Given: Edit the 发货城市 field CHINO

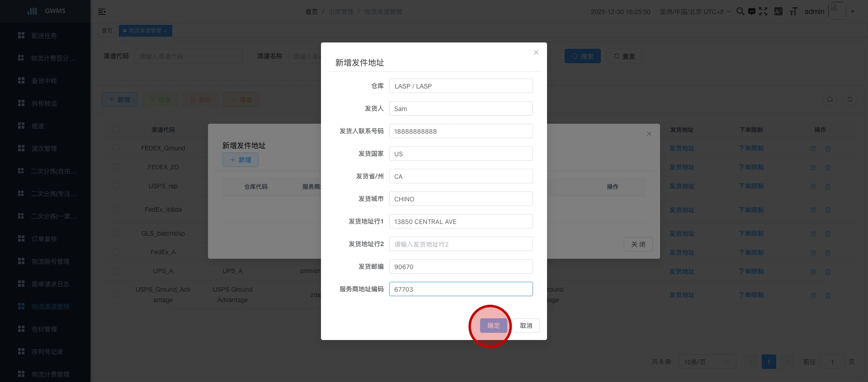Looking at the screenshot, I should click(461, 199).
